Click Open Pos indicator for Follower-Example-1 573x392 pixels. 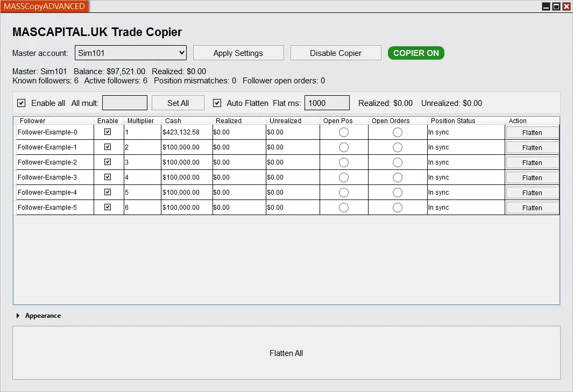343,147
